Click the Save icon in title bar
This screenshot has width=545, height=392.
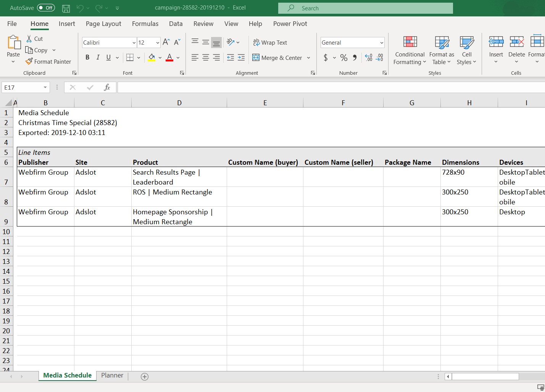66,8
